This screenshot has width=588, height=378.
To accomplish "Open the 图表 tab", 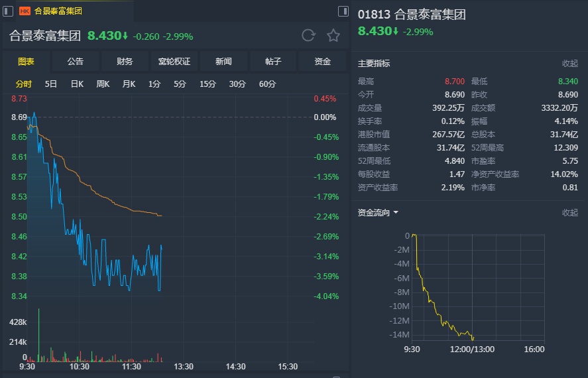I will pos(27,62).
